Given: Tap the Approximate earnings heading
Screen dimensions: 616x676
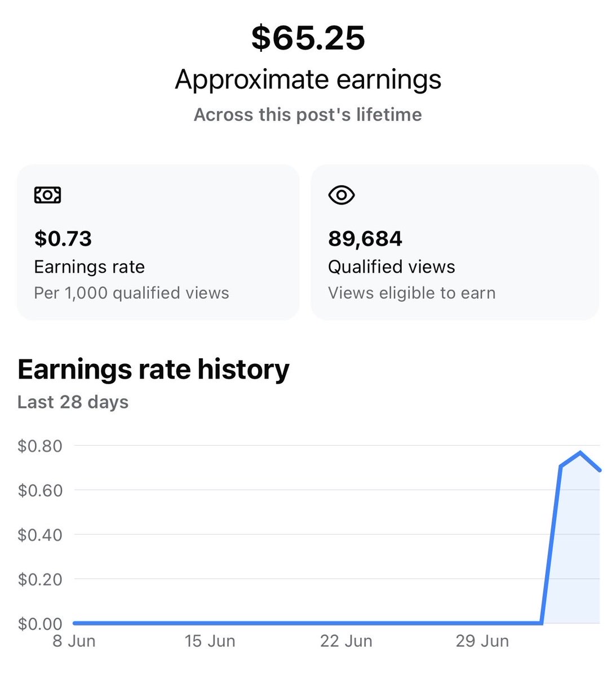Looking at the screenshot, I should pos(308,79).
